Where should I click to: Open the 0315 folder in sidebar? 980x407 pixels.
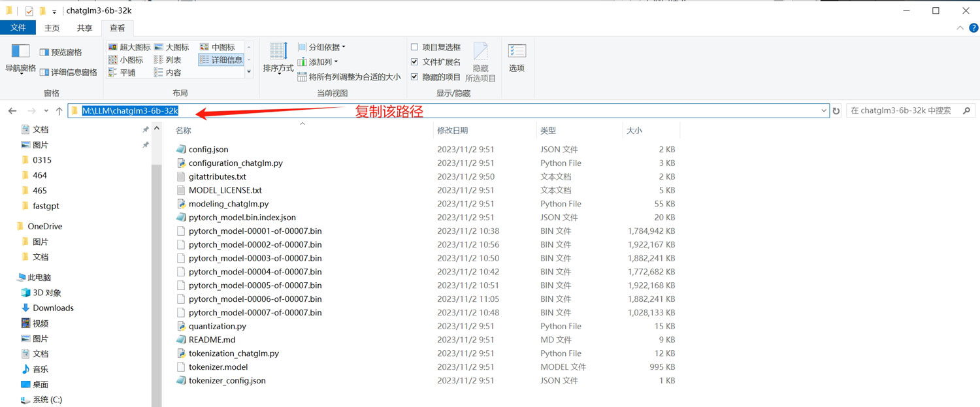coord(42,160)
